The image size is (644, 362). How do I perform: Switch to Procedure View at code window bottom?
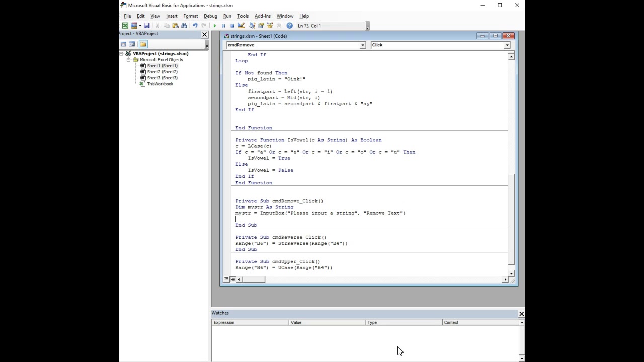pyautogui.click(x=227, y=279)
